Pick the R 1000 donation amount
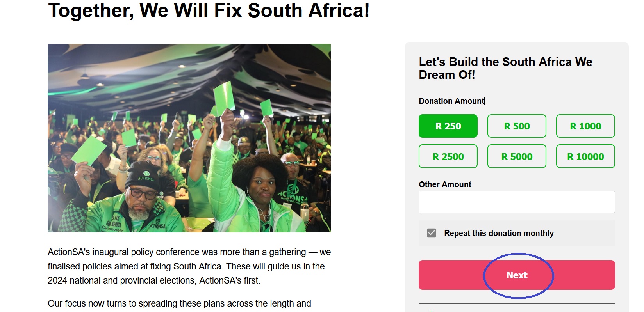Viewport: 644px width, 312px height. [585, 126]
